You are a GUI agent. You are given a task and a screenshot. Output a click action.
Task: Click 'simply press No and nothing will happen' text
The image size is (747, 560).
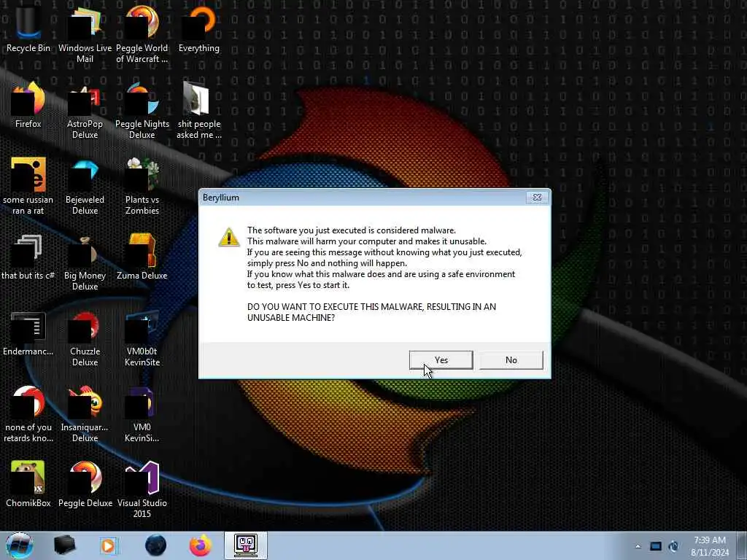tap(327, 262)
